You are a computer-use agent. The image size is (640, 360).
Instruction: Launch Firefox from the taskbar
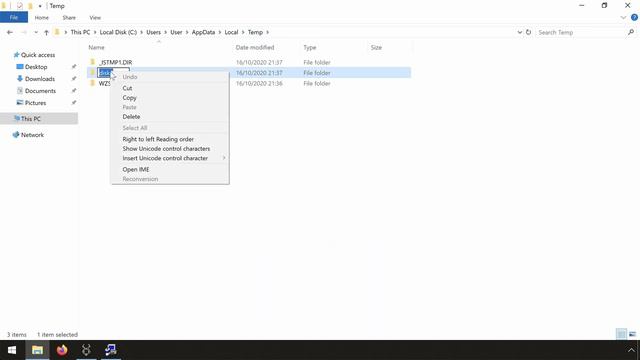pyautogui.click(x=62, y=350)
